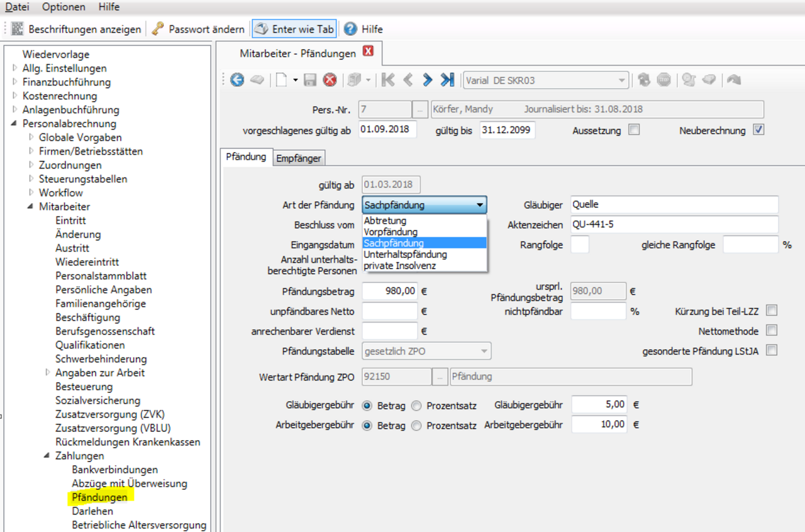Choose private Insolvenz from the list
The height and width of the screenshot is (532, 805).
(425, 266)
